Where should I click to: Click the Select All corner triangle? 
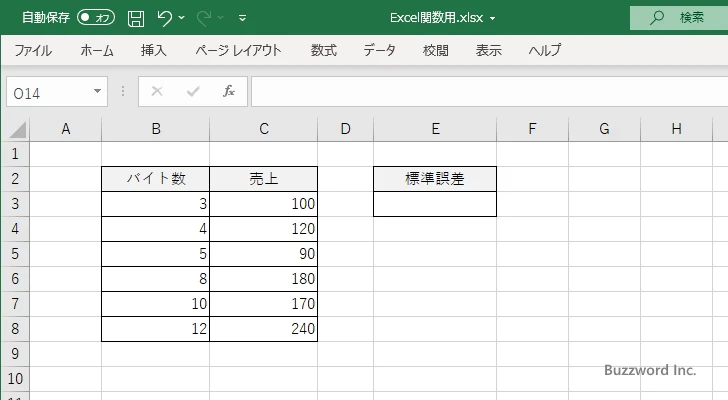click(17, 129)
